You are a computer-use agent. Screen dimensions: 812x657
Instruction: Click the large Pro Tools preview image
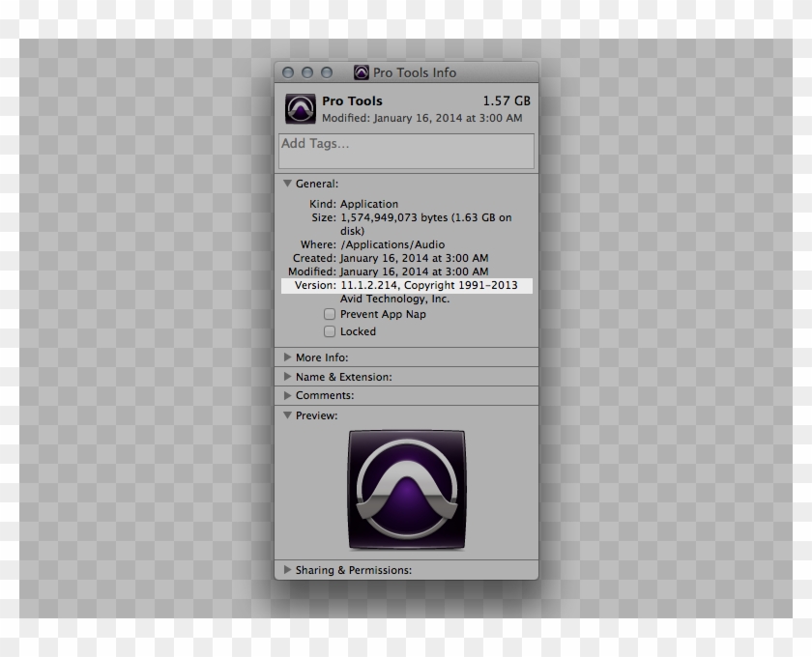point(407,489)
